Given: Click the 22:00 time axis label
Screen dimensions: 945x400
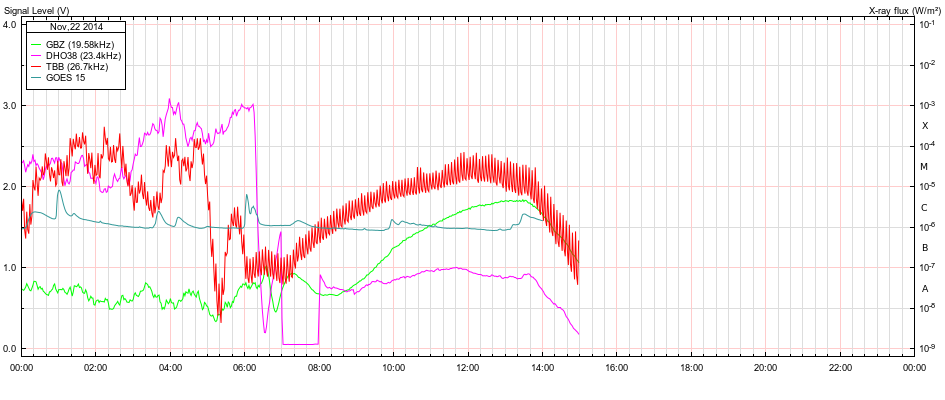Looking at the screenshot, I should point(840,367).
